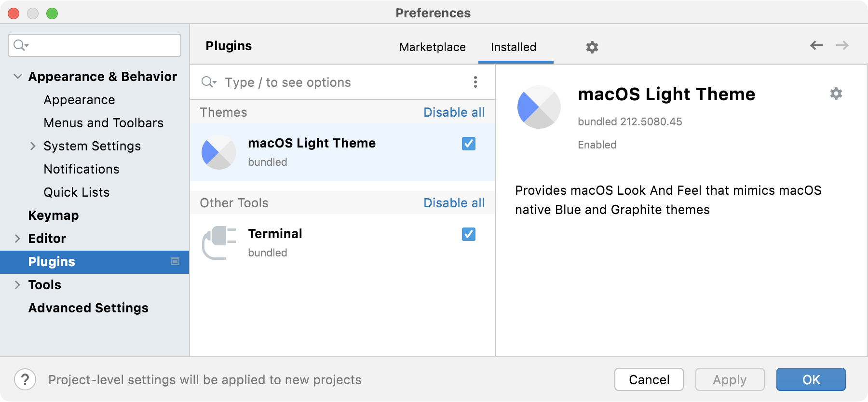Screen dimensions: 868x402
Task: Open the gear menu on the plugin details pane
Action: [836, 94]
